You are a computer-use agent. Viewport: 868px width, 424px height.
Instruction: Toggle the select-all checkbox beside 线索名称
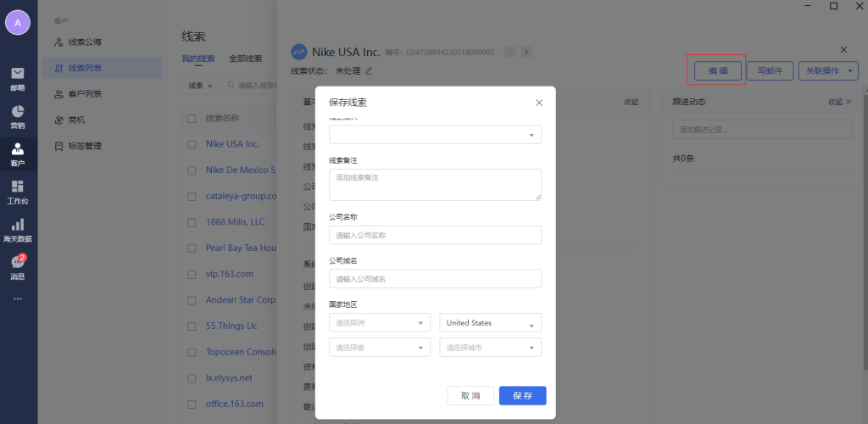click(x=192, y=119)
